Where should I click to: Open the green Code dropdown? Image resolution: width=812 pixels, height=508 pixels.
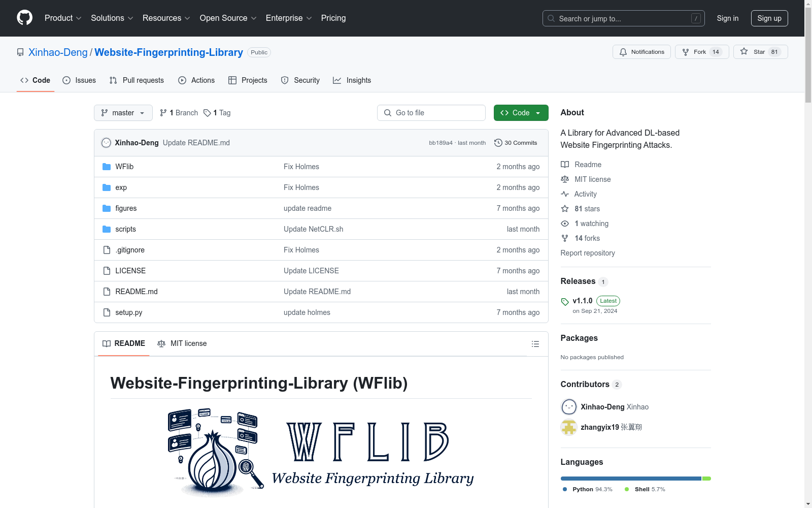(521, 113)
